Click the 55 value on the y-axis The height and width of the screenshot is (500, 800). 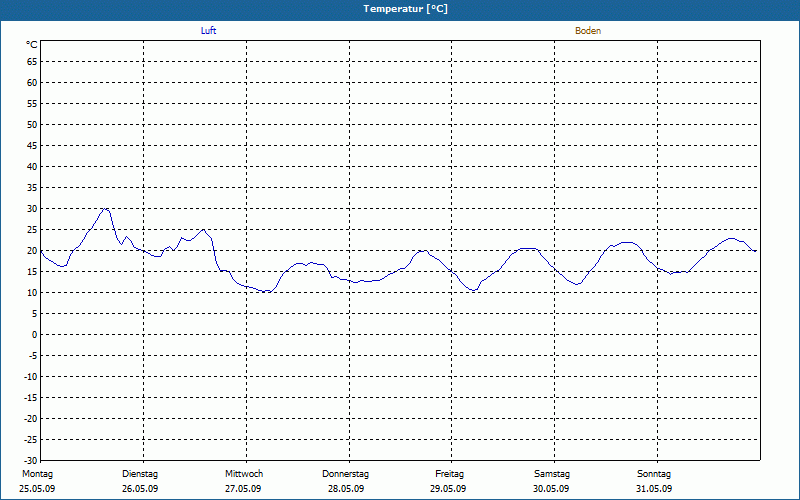(32, 104)
